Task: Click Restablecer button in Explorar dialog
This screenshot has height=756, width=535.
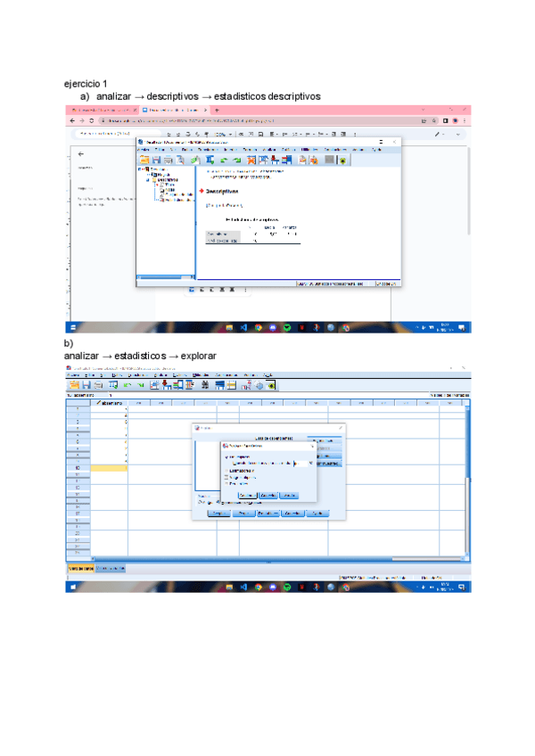Action: click(268, 513)
